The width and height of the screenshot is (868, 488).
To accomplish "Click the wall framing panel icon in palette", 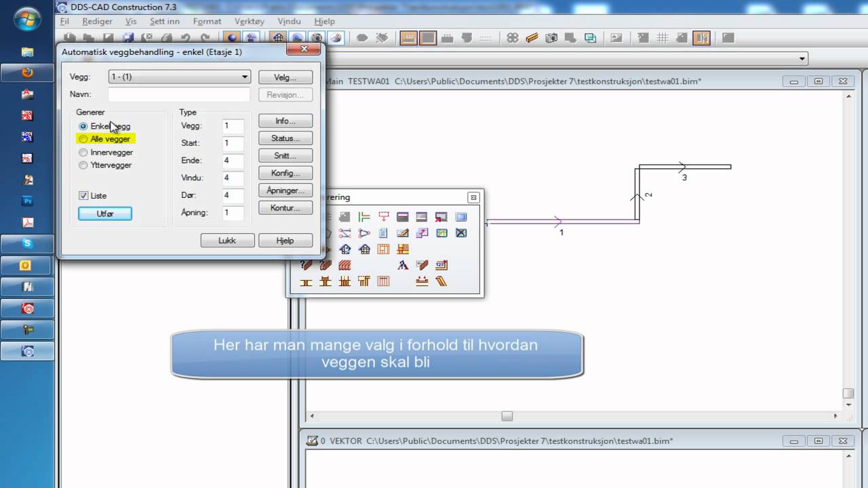I will click(x=384, y=249).
